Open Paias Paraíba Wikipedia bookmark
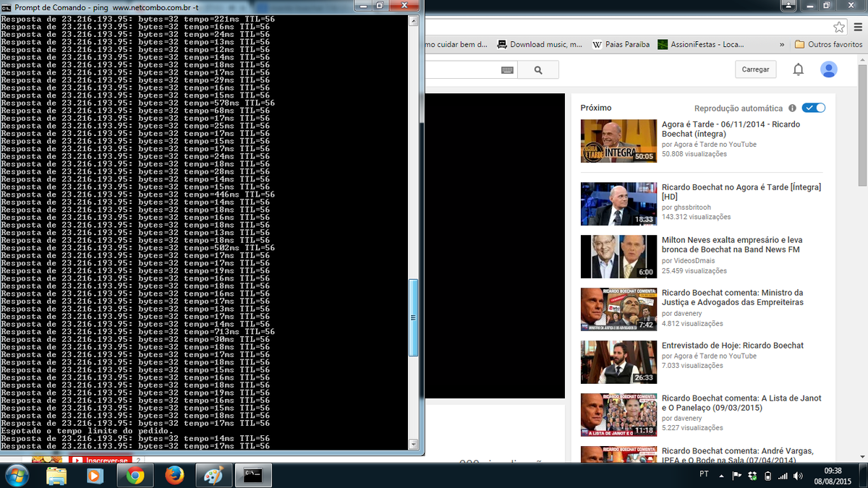868x488 pixels. tap(621, 44)
